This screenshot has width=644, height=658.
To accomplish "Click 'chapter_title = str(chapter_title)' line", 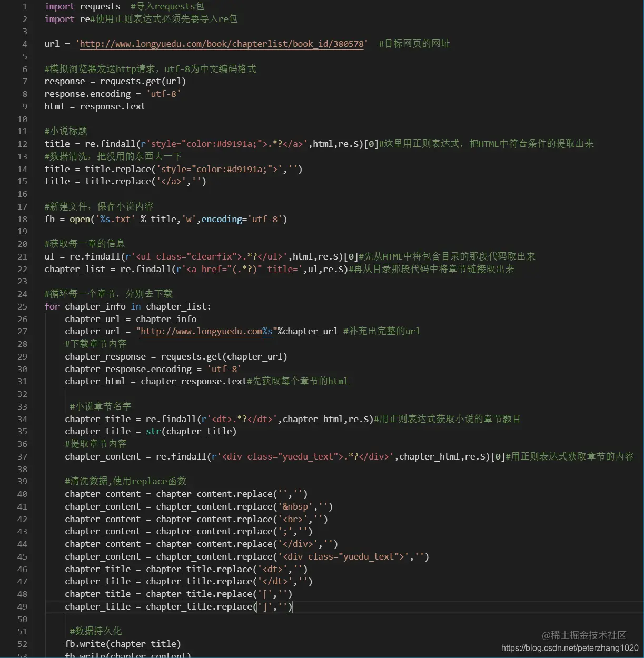I will pyautogui.click(x=151, y=432).
